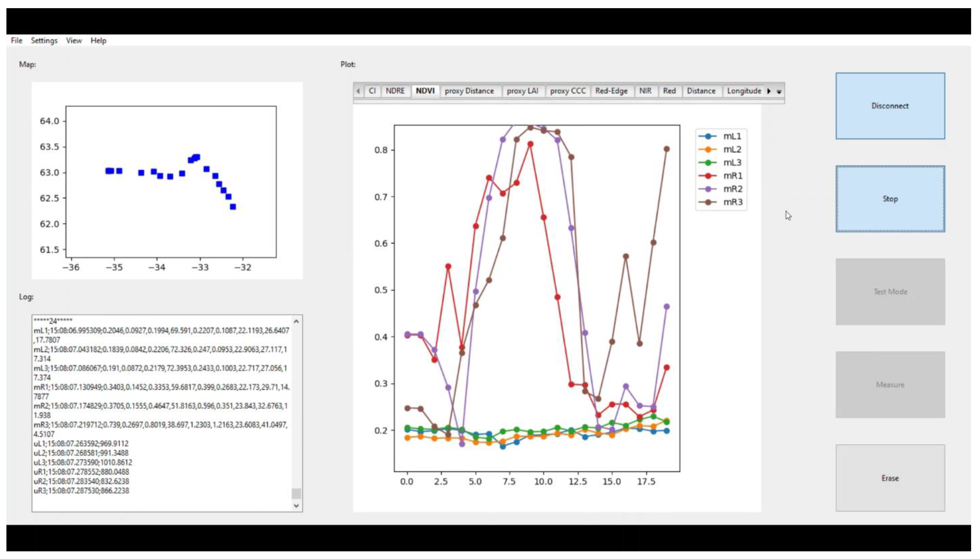Viewport: 980px width, 559px height.
Task: Click inside the log text area
Action: (x=161, y=413)
